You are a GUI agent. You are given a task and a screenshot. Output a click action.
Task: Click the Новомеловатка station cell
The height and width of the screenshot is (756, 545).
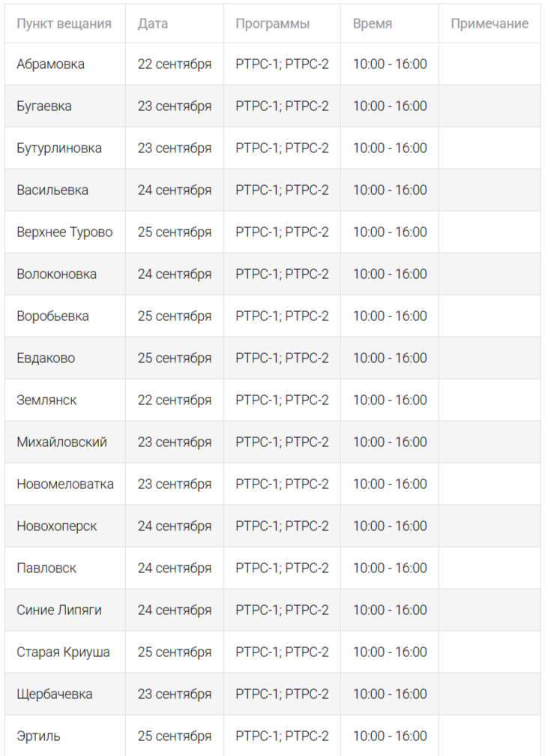pyautogui.click(x=65, y=484)
